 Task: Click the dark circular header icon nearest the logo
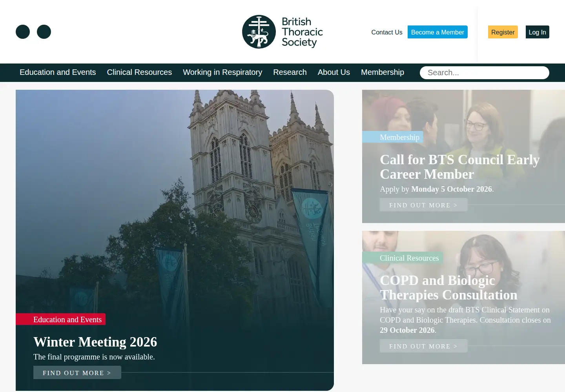(x=44, y=32)
